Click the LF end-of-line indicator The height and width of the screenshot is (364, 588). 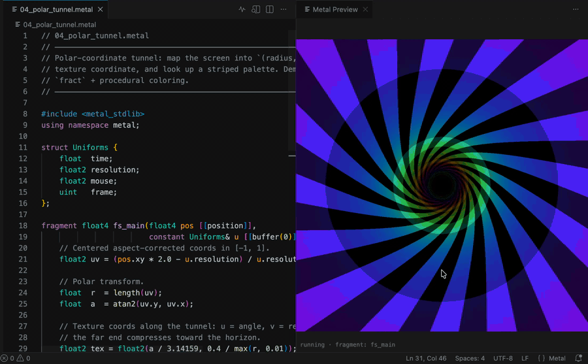[x=525, y=358]
